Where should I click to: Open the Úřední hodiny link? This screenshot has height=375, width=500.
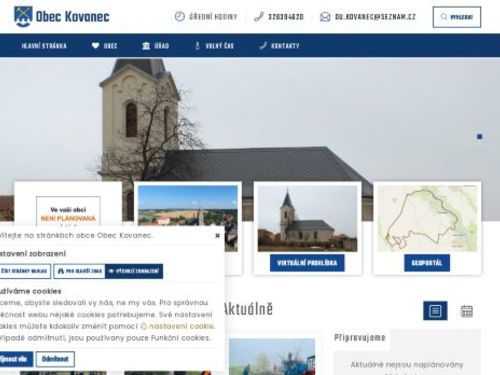[213, 17]
